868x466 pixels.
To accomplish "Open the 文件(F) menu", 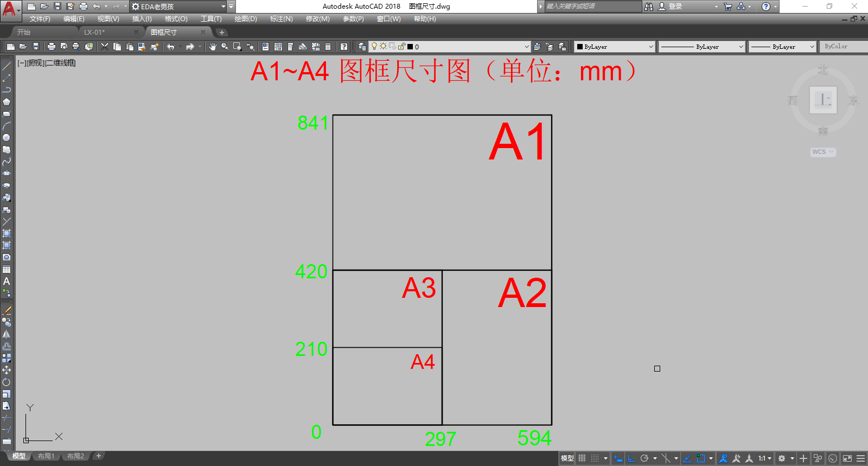I will (40, 19).
